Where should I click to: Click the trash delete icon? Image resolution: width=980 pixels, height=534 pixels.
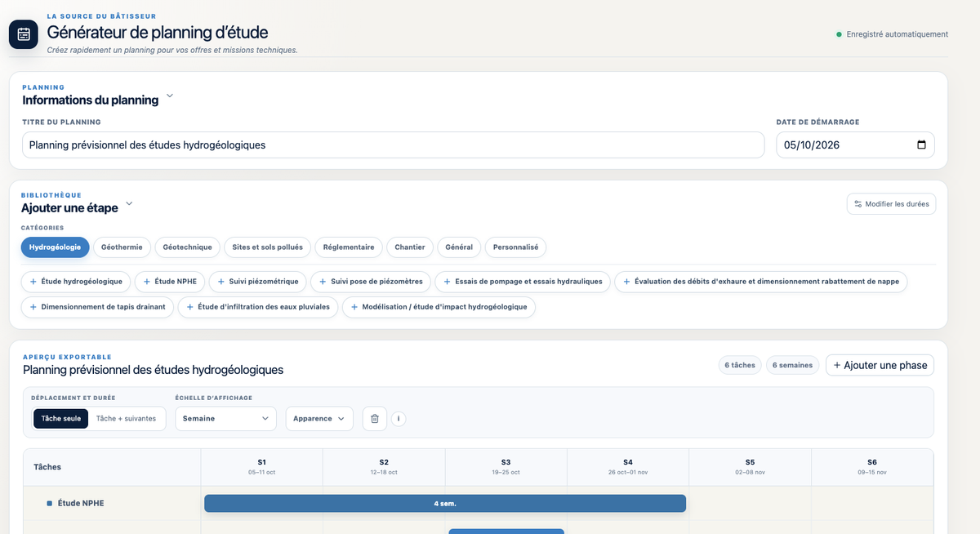pos(374,418)
